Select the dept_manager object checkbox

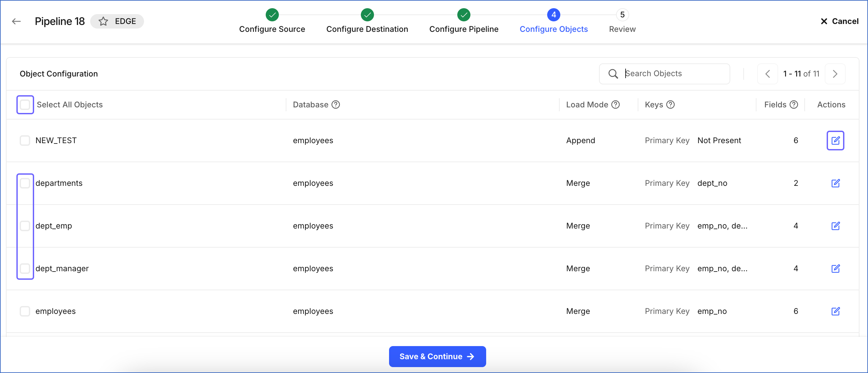[x=25, y=269]
